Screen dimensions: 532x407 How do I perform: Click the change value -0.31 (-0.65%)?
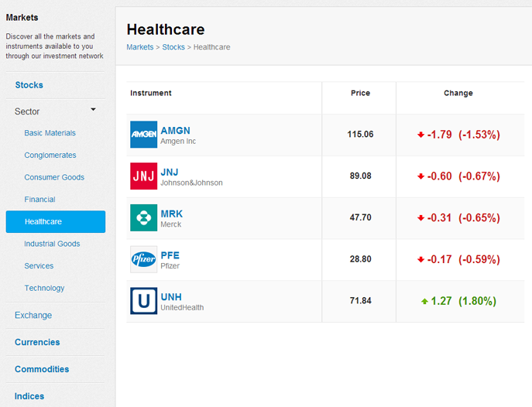click(463, 217)
